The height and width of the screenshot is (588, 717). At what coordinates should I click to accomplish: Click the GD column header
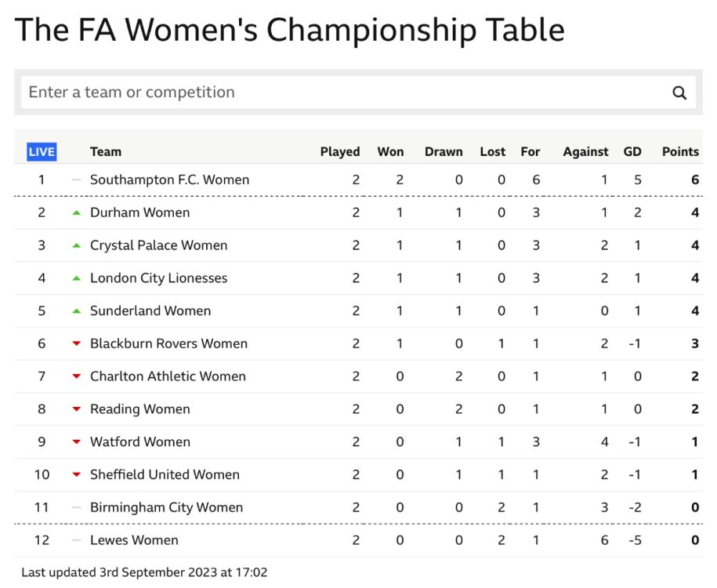coord(632,152)
